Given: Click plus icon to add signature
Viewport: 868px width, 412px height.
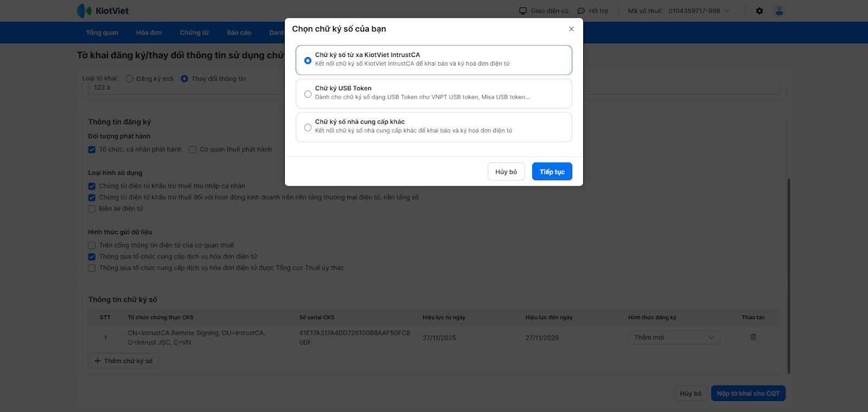Looking at the screenshot, I should (98, 361).
